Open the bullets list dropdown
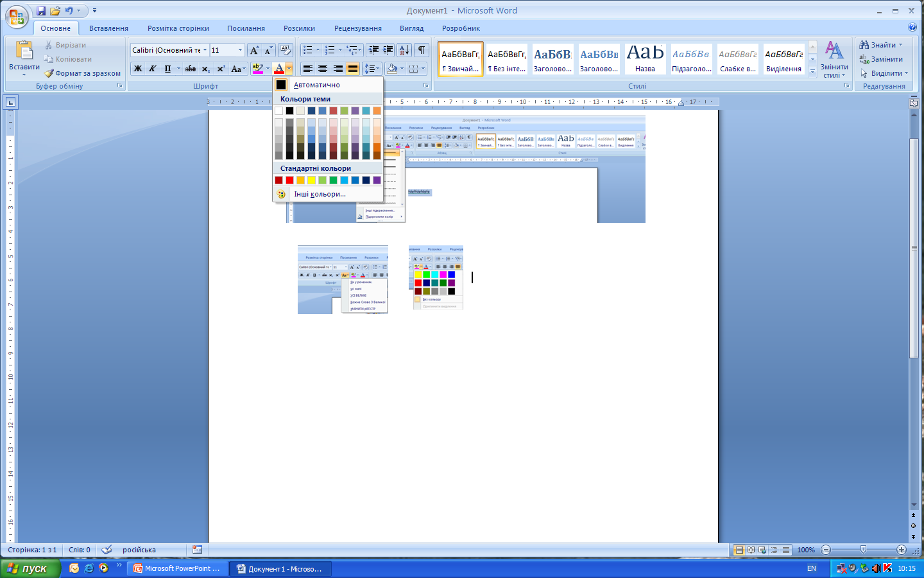This screenshot has width=924, height=578. (318, 50)
